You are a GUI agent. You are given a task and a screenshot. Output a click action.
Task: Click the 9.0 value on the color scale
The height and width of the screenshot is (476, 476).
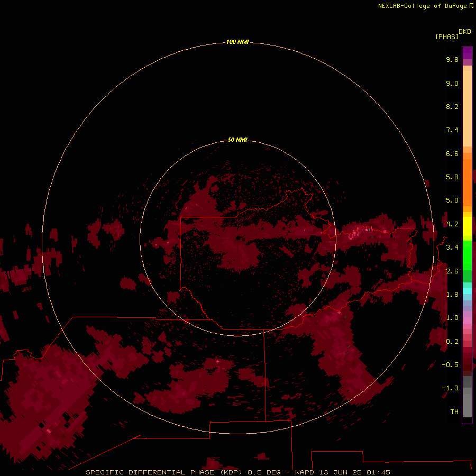tap(452, 84)
